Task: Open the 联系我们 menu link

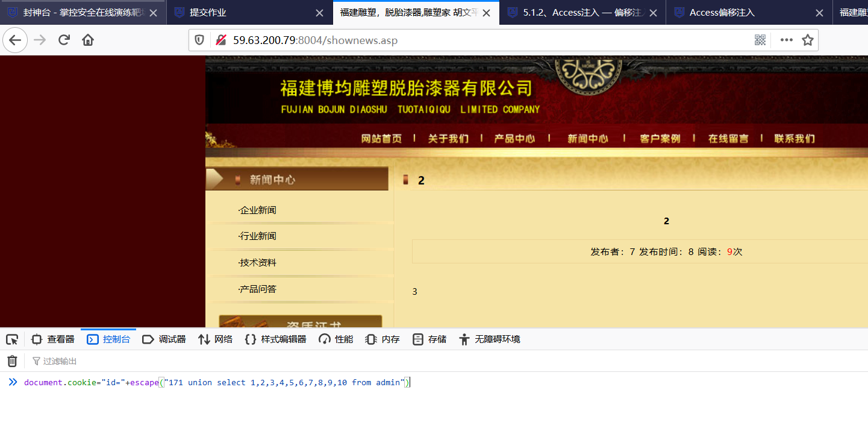Action: point(795,139)
